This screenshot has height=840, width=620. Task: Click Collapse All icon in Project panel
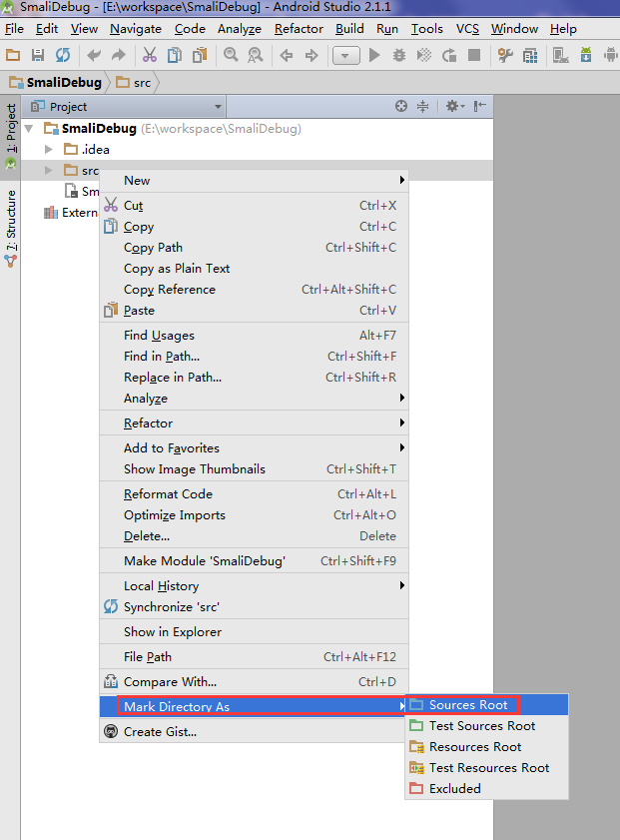point(422,106)
